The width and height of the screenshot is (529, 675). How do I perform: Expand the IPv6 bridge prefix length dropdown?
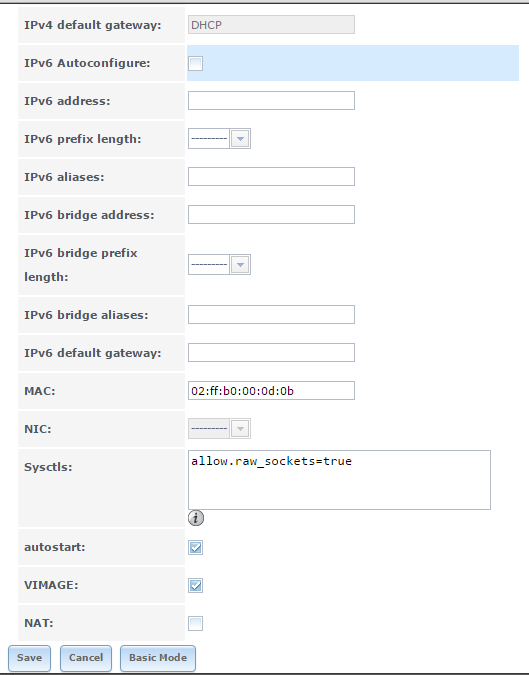(219, 264)
